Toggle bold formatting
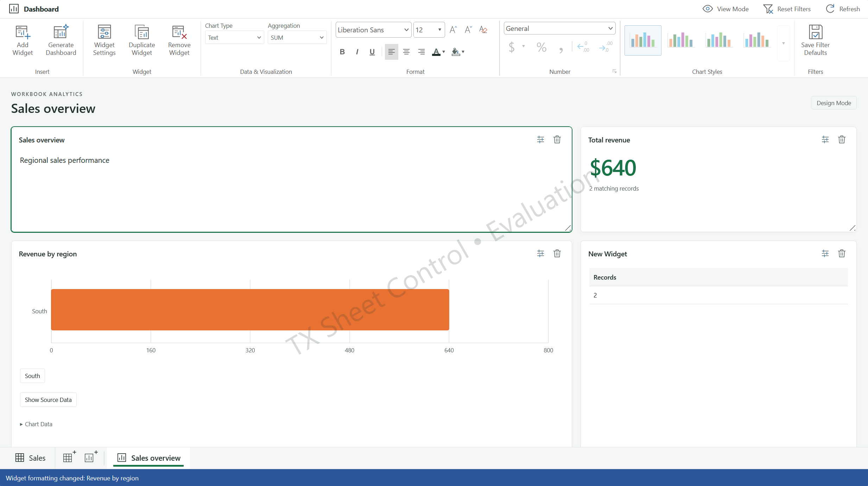 (342, 52)
